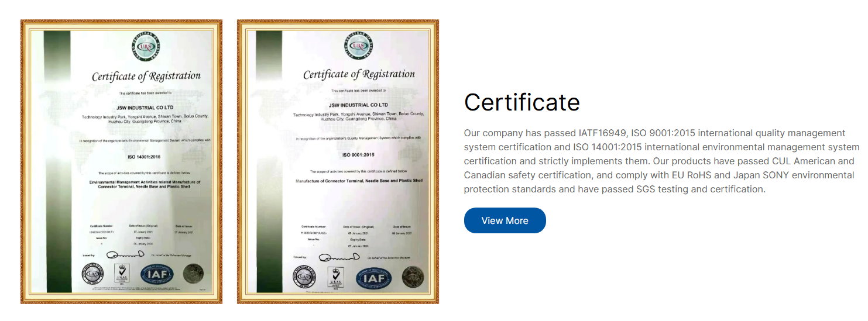Viewport: 868px width, 321px height.
Task: Click the "IATF16949" text in the description paragraph
Action: coord(603,133)
